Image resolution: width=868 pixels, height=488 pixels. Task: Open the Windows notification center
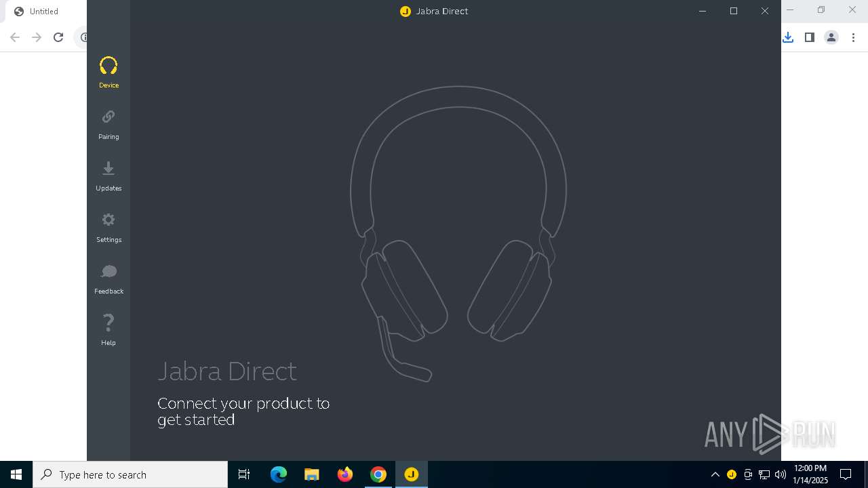[x=846, y=474]
